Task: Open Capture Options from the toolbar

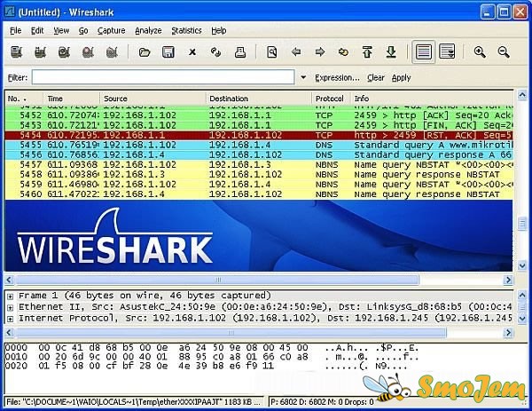Action: click(40, 52)
